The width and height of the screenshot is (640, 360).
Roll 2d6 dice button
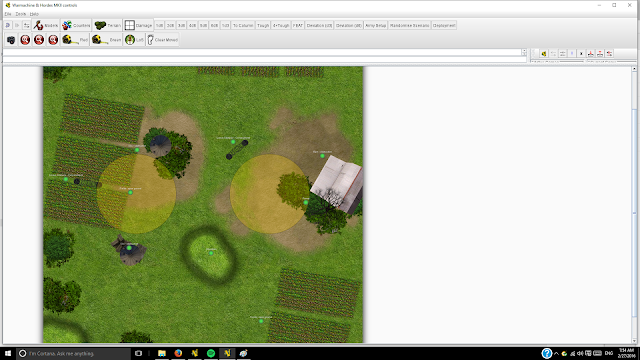[170, 25]
